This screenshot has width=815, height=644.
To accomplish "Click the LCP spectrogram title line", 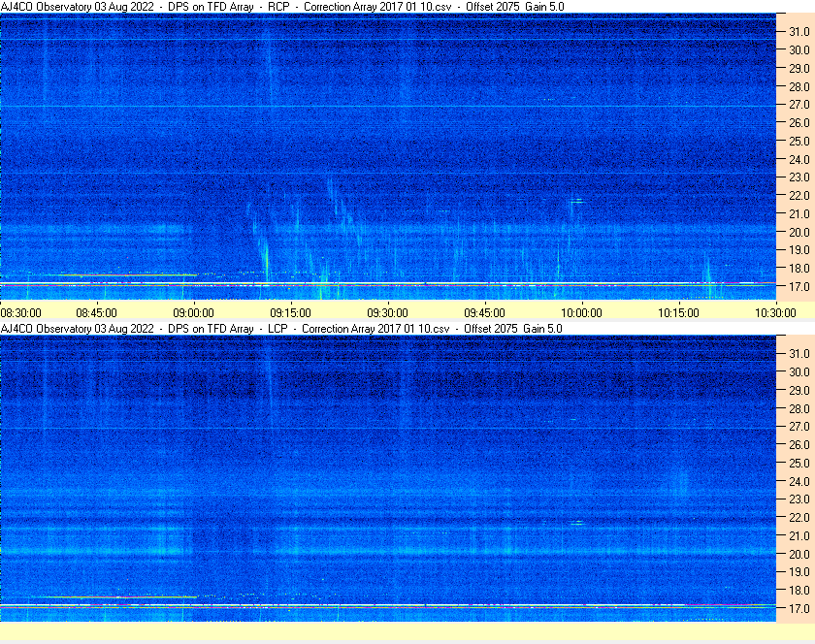I will (x=281, y=329).
